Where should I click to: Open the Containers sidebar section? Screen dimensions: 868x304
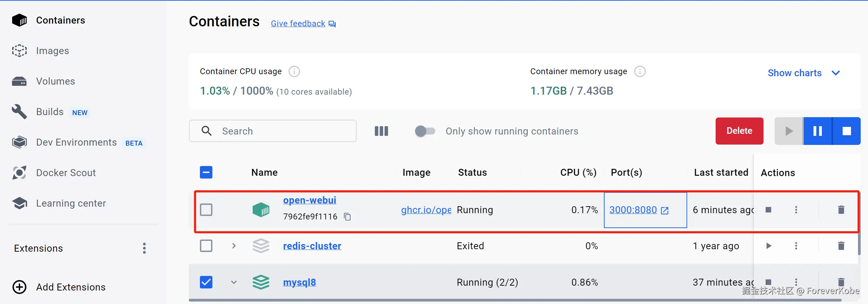coord(60,20)
